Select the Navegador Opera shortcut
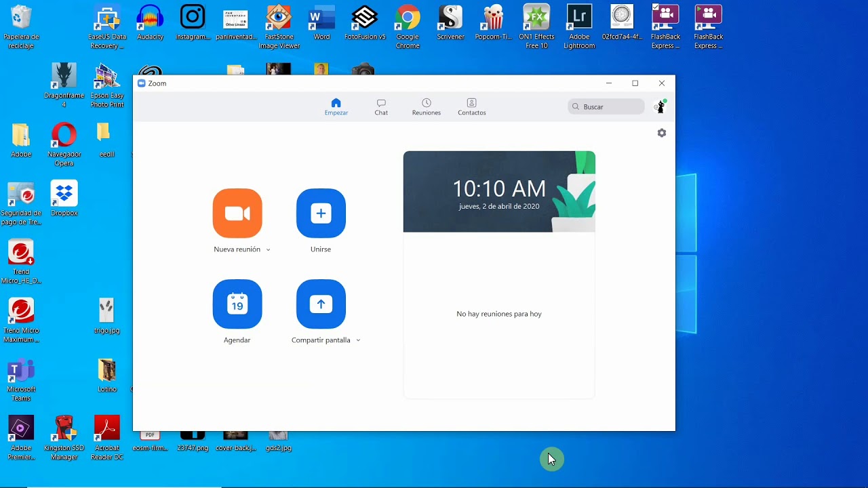The width and height of the screenshot is (868, 488). click(64, 145)
